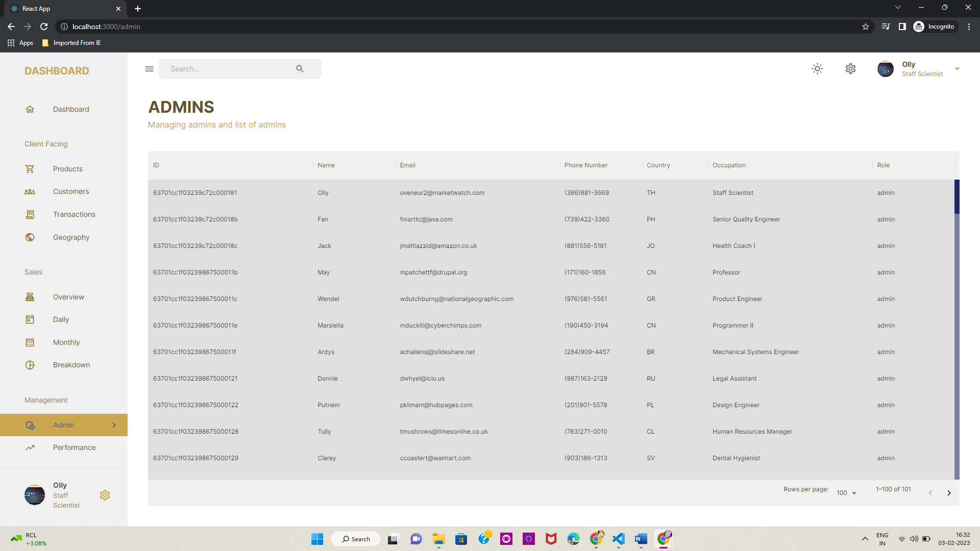Select the Daily sales menu item
The image size is (980, 551).
61,319
